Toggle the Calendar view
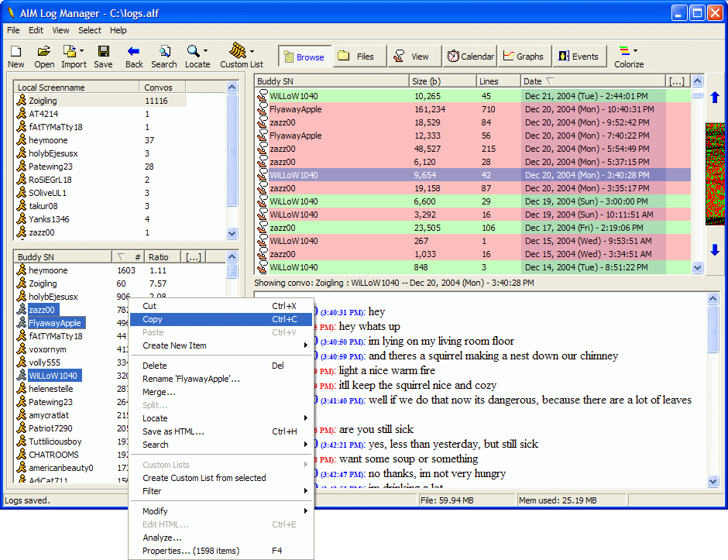 point(469,56)
